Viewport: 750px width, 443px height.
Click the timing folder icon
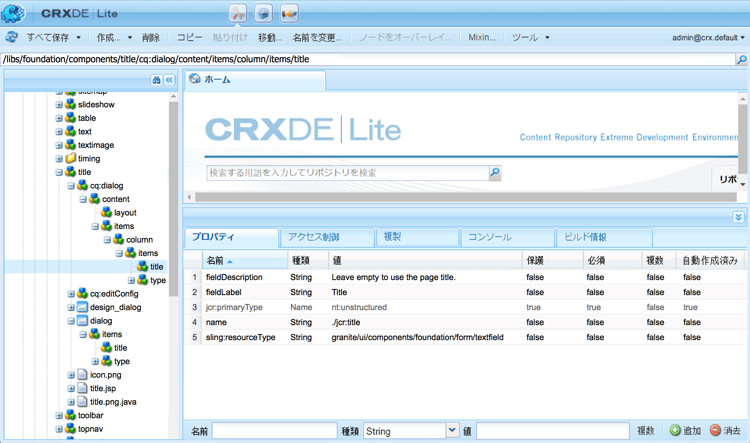click(70, 158)
